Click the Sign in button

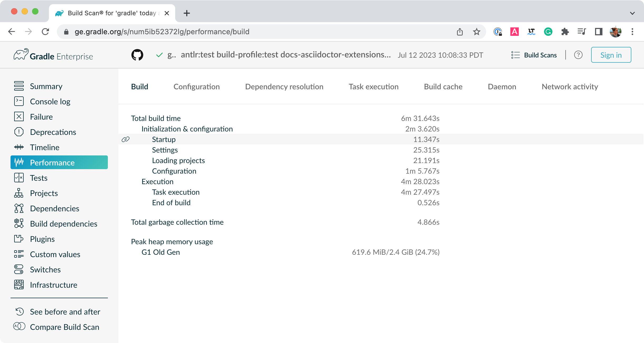(x=611, y=55)
